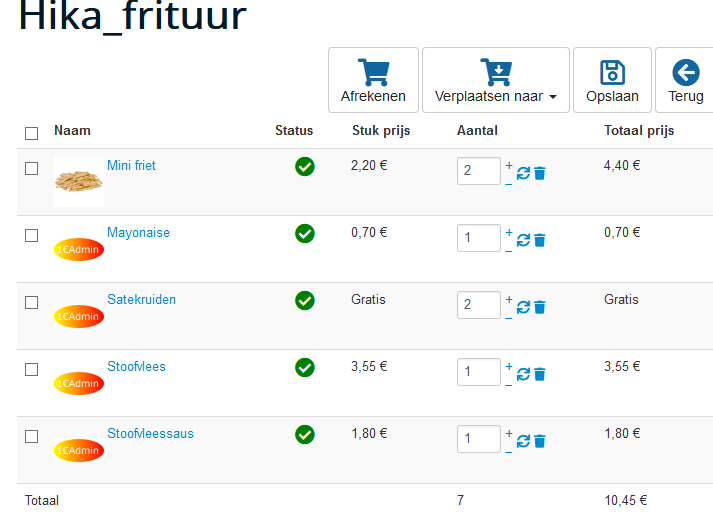
Task: Go back using the Terug button
Action: point(686,81)
